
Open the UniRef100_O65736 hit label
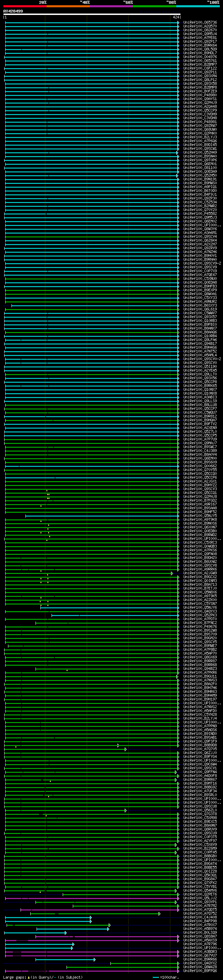click(200, 23)
